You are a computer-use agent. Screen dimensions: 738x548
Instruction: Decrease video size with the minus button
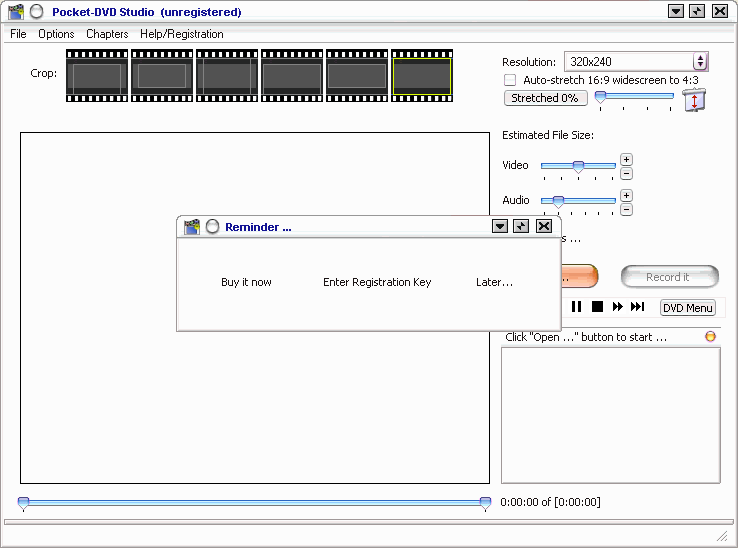(626, 174)
